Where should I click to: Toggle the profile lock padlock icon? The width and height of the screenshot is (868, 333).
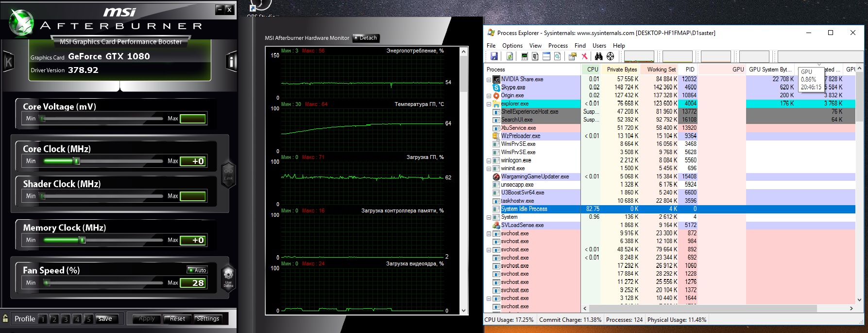(5, 318)
